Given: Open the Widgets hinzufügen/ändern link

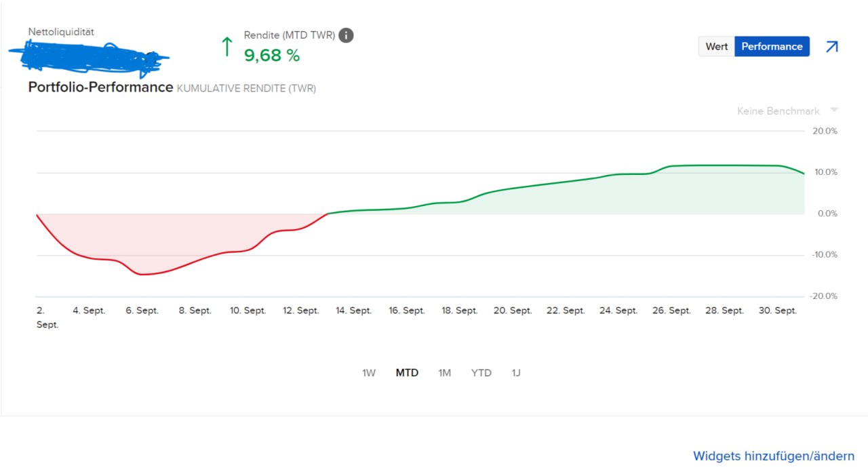Looking at the screenshot, I should click(773, 456).
